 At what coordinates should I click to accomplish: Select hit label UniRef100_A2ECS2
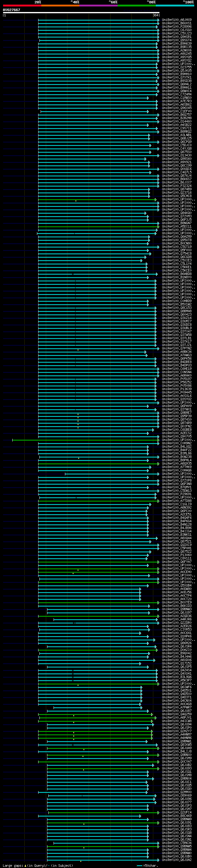point(177,433)
